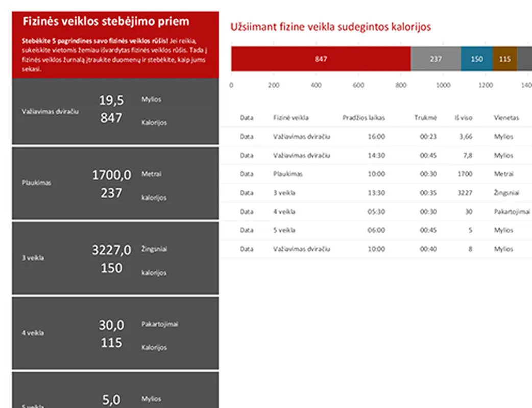The height and width of the screenshot is (408, 532).
Task: Select the gray 237 chart bar segment
Action: [436, 59]
